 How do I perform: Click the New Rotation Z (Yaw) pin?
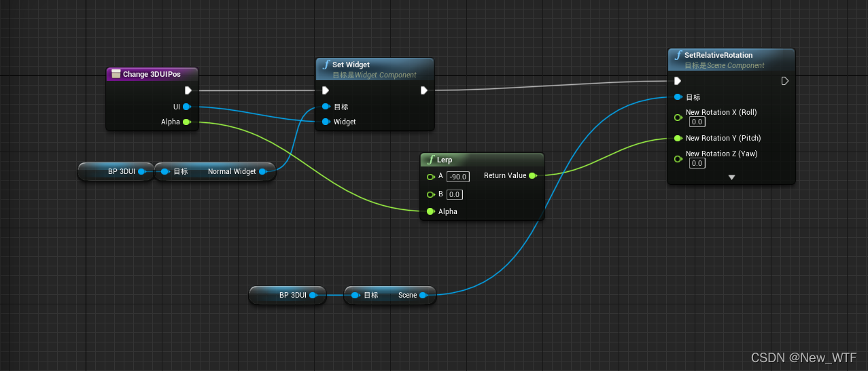pos(678,158)
